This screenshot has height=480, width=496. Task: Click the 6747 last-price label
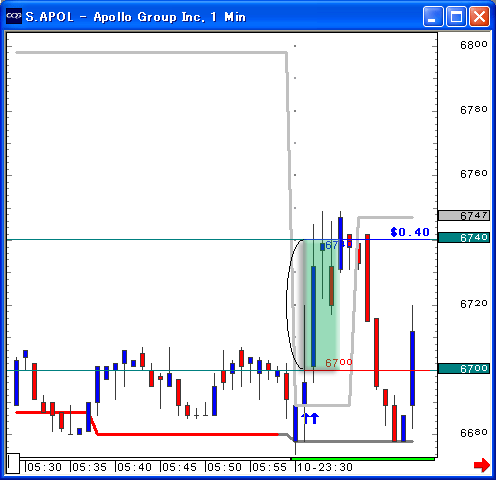click(464, 216)
